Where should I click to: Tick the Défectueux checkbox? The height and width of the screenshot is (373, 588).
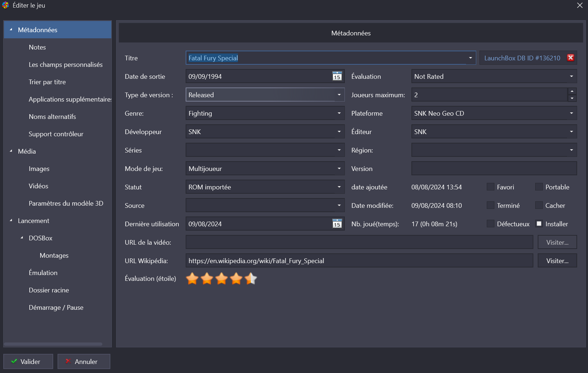(490, 224)
